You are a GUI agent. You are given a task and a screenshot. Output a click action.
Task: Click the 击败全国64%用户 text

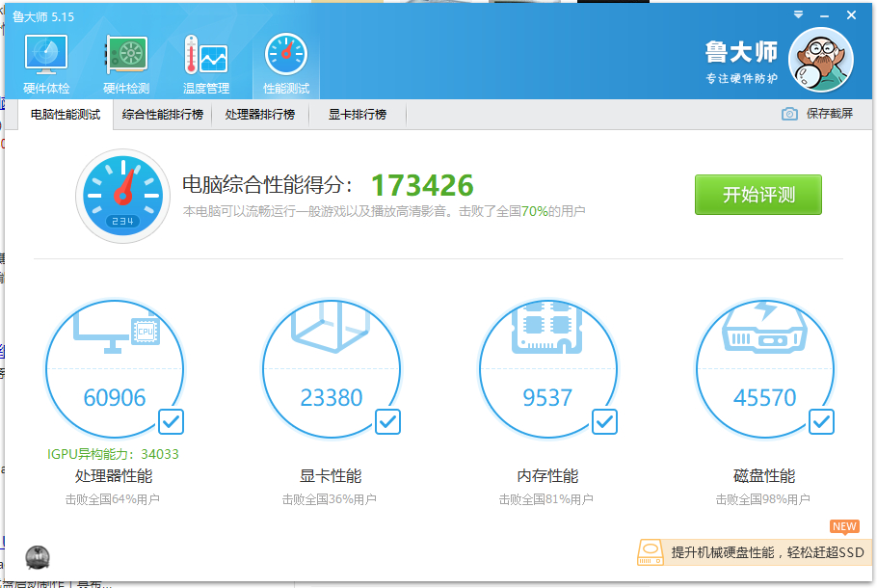pyautogui.click(x=113, y=499)
